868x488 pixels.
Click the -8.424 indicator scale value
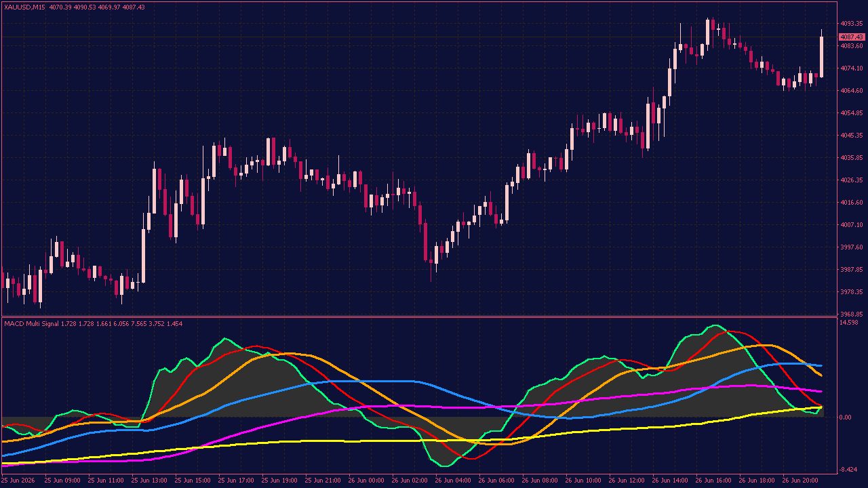(849, 470)
